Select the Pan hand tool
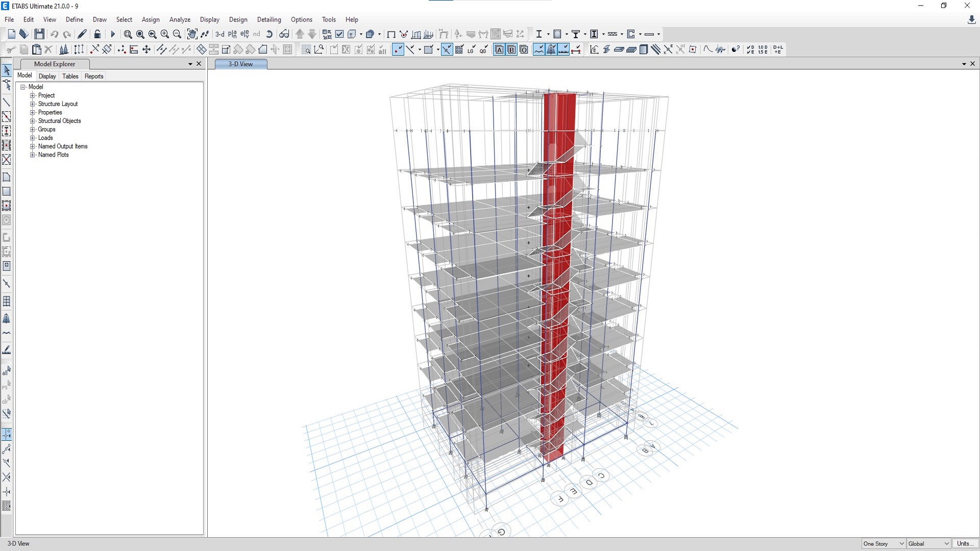The image size is (980, 551). (x=192, y=34)
